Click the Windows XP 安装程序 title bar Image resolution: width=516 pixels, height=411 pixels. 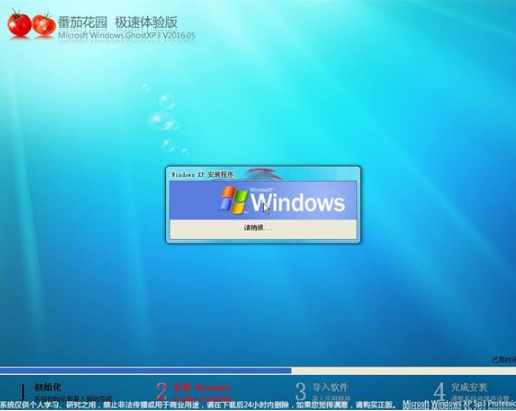263,174
